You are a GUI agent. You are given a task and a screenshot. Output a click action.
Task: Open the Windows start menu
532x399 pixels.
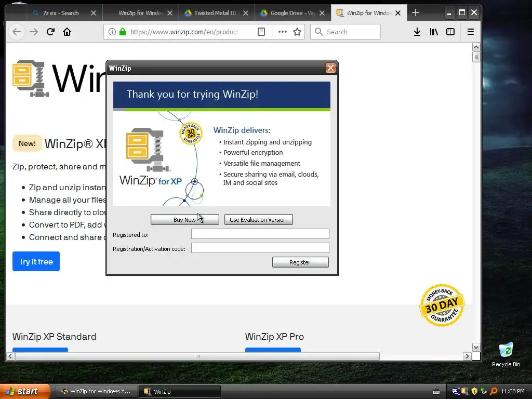pos(25,391)
